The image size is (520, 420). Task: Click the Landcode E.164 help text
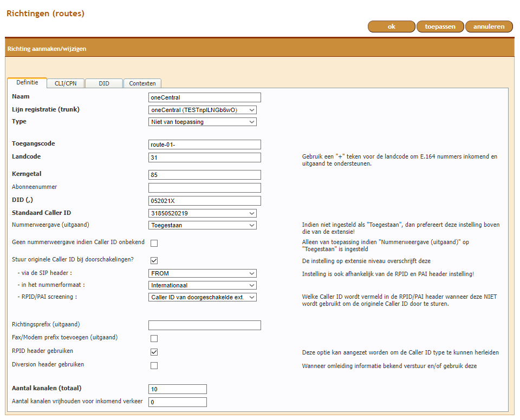(400, 160)
